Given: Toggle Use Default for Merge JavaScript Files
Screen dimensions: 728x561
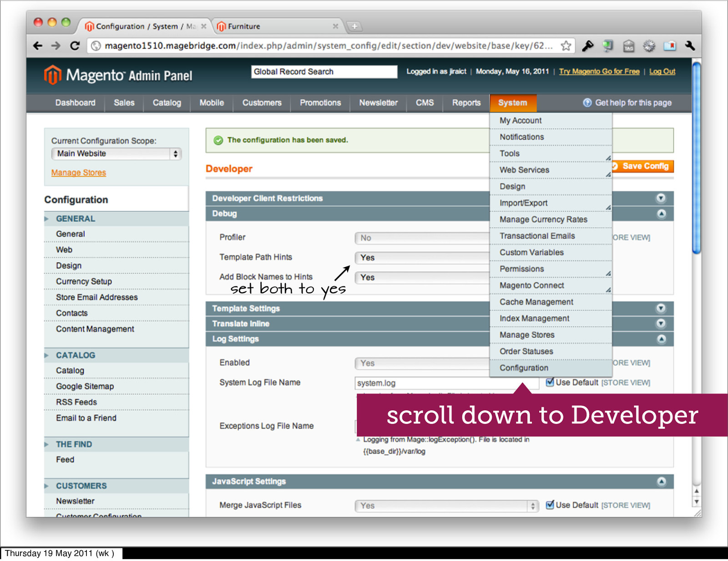Looking at the screenshot, I should [x=550, y=505].
